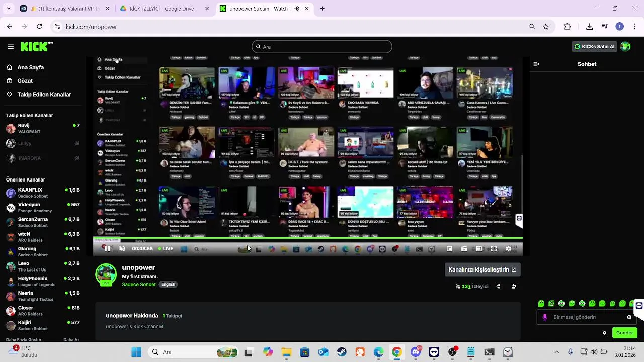Open Steam from the Windows taskbar
This screenshot has width=644, height=362.
[x=342, y=352]
